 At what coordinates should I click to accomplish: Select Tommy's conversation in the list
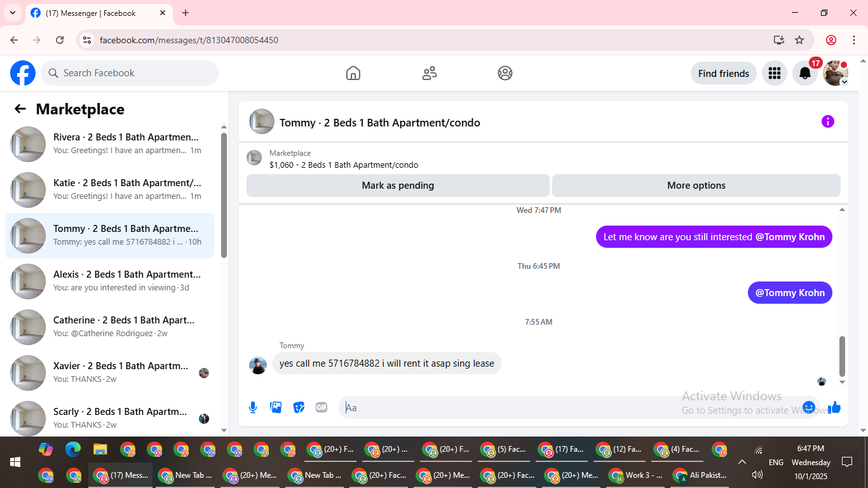pyautogui.click(x=110, y=236)
